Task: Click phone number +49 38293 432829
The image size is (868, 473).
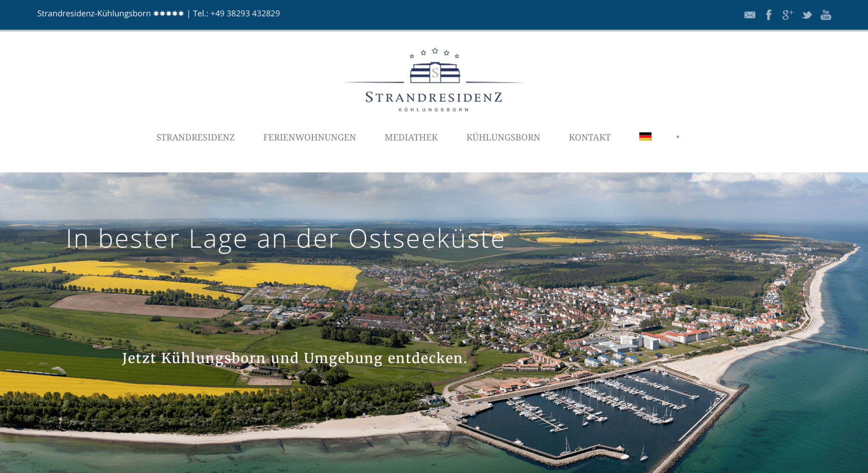Action: [245, 14]
